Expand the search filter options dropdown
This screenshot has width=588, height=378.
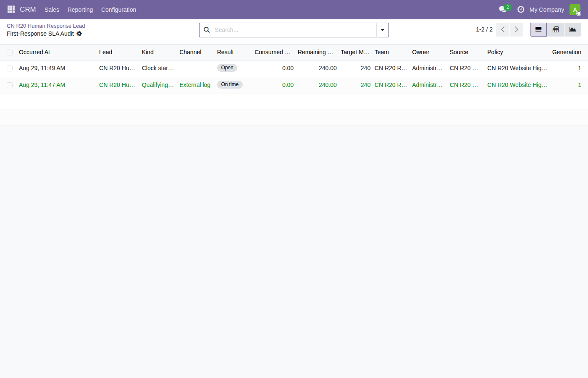(x=383, y=30)
